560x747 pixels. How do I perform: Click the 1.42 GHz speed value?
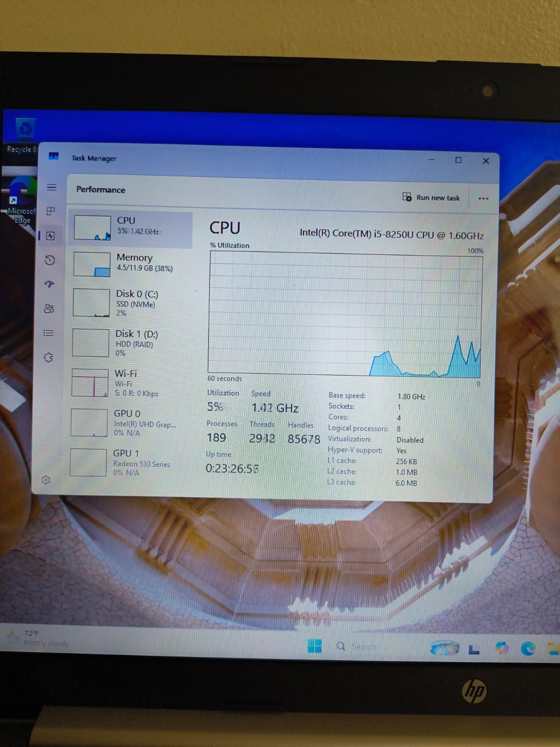275,408
